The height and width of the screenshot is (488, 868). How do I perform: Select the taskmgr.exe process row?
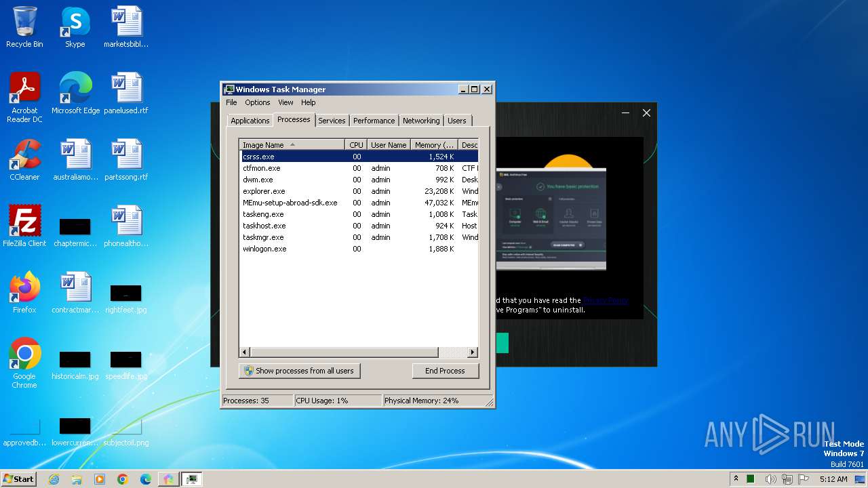(359, 237)
